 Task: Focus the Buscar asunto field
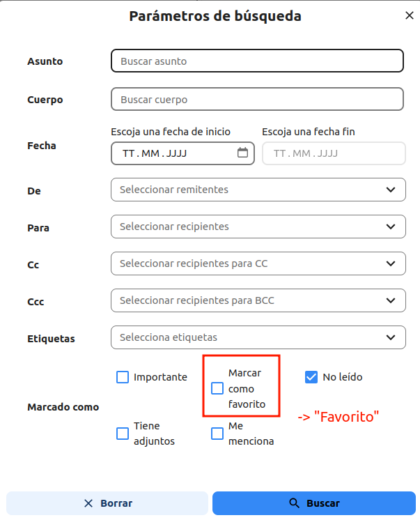pos(257,61)
